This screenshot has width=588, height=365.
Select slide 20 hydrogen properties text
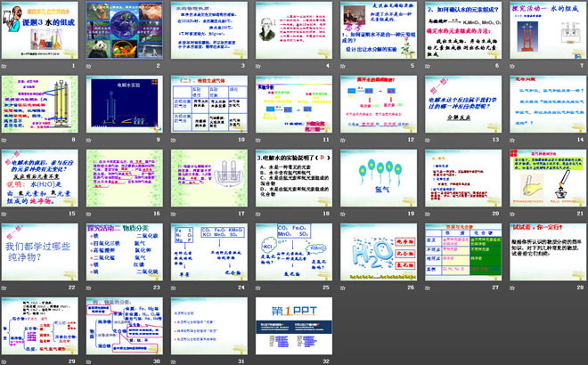point(463,178)
